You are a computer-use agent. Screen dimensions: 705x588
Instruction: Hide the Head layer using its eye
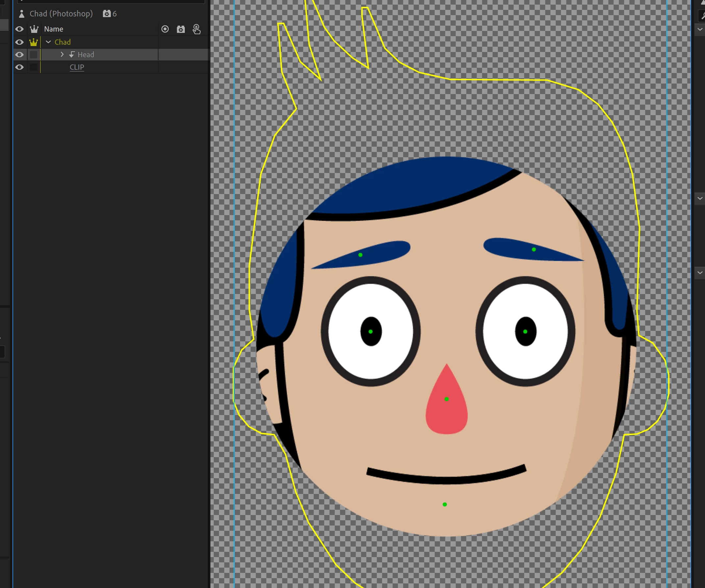pyautogui.click(x=19, y=55)
